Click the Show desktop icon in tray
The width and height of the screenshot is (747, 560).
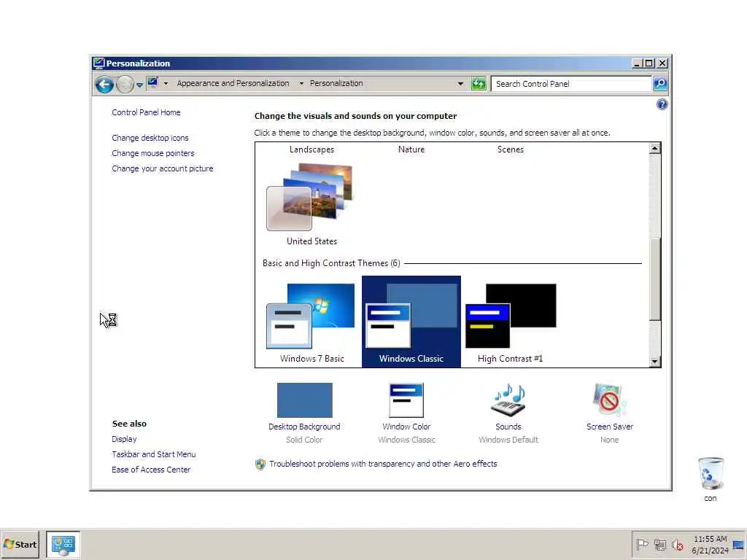738,545
